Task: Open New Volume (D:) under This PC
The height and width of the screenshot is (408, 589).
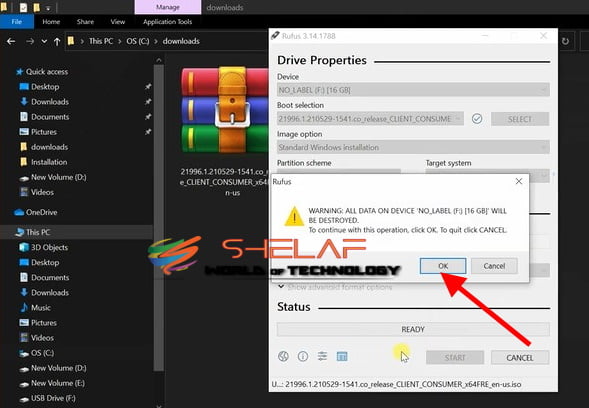Action: pos(58,368)
